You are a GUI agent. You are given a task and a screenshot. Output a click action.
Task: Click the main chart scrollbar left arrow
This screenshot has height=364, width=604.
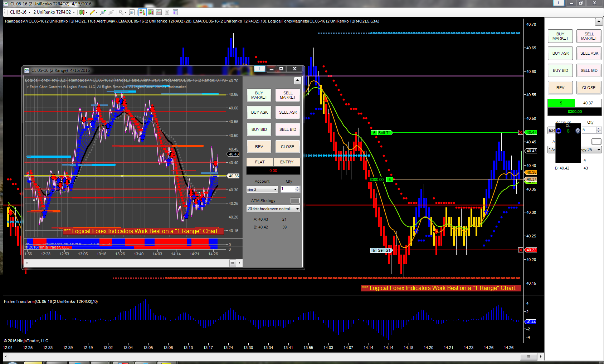pos(5,356)
